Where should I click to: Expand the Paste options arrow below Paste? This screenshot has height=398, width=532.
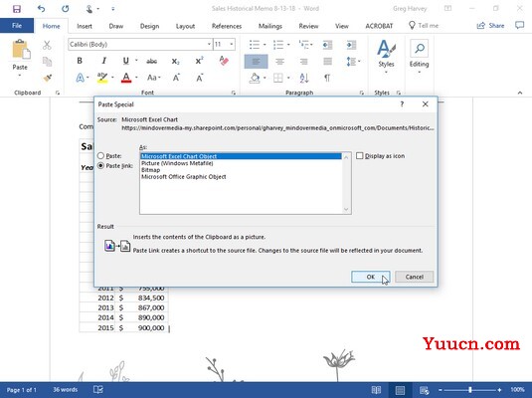coord(20,75)
